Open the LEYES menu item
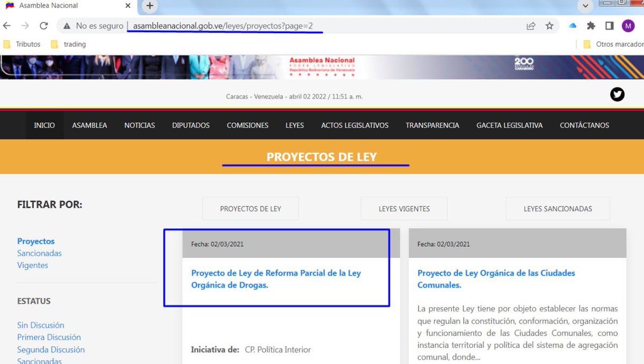Image resolution: width=644 pixels, height=364 pixels. coord(295,125)
